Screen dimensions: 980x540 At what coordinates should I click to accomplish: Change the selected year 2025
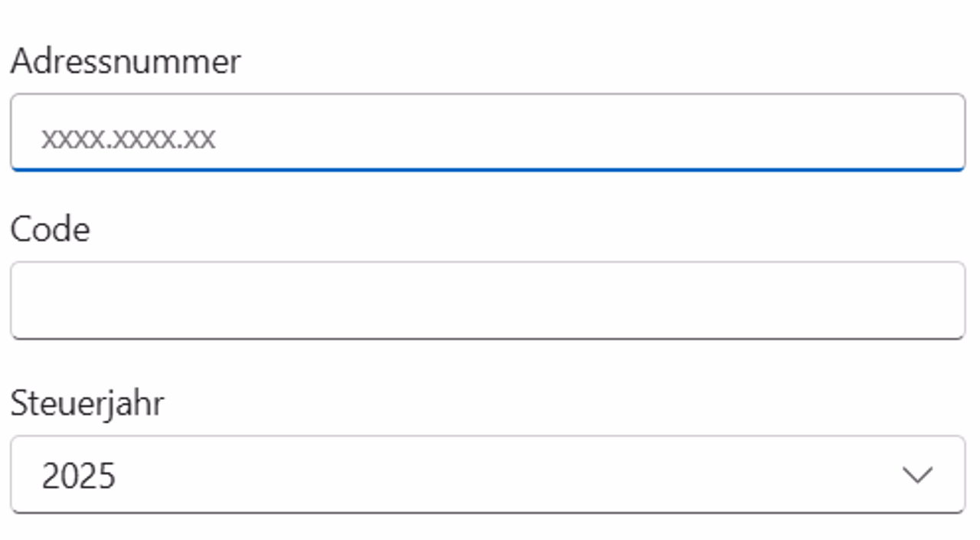78,476
